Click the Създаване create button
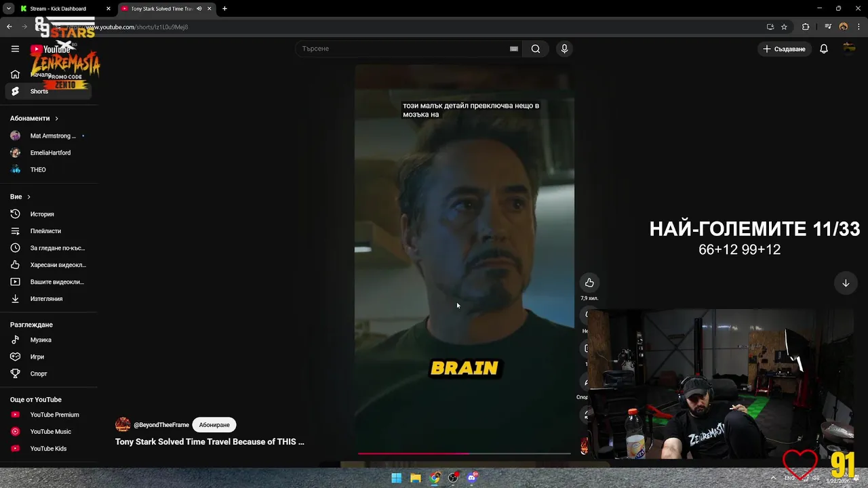868x488 pixels. (x=784, y=49)
